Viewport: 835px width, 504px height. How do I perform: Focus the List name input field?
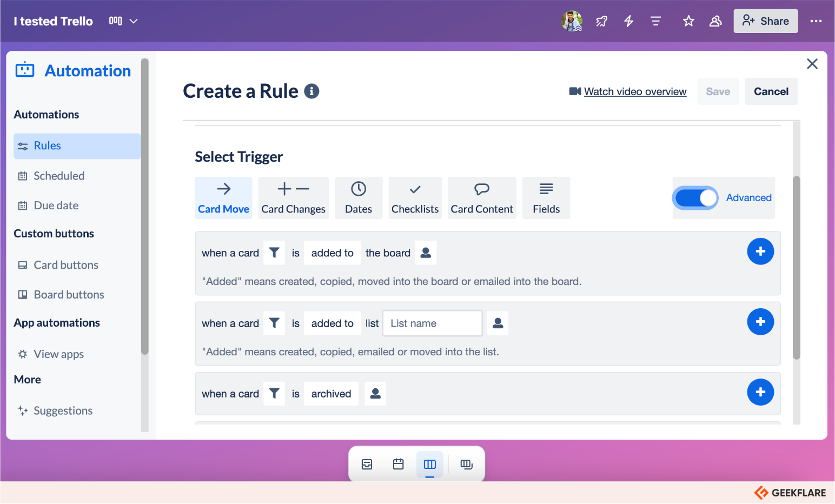[x=433, y=323]
